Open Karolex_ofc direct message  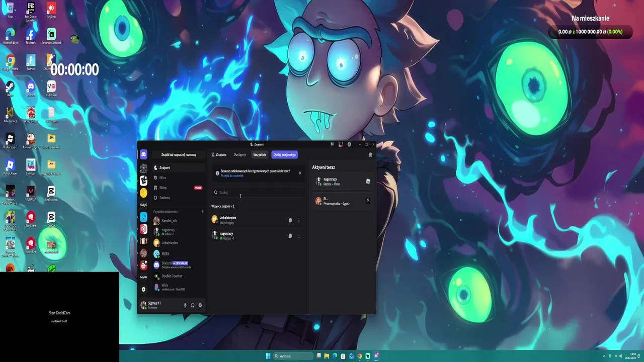(x=179, y=221)
